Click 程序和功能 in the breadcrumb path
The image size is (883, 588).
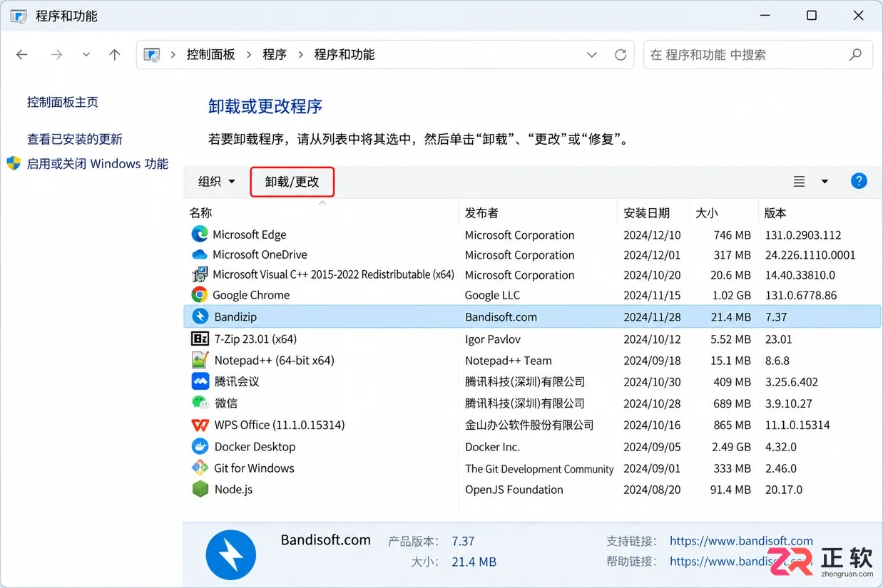coord(344,55)
